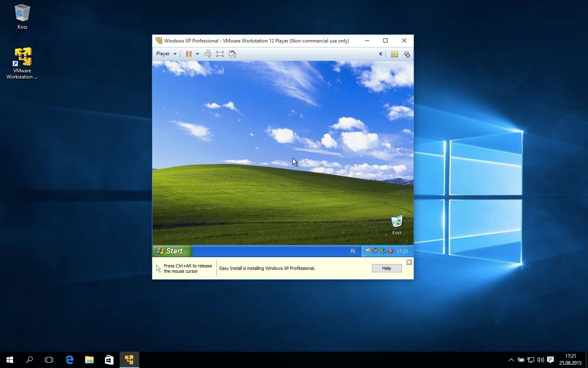Click the red security shield tray icon
The image size is (588, 368).
click(x=390, y=251)
